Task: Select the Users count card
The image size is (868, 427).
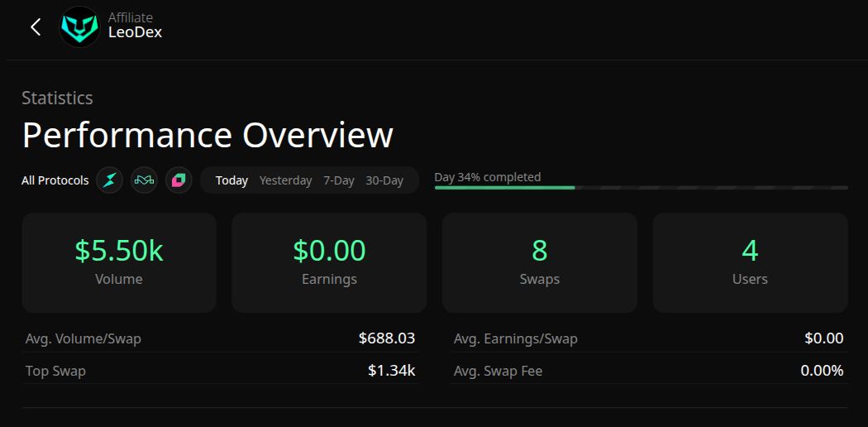Action: pyautogui.click(x=750, y=262)
